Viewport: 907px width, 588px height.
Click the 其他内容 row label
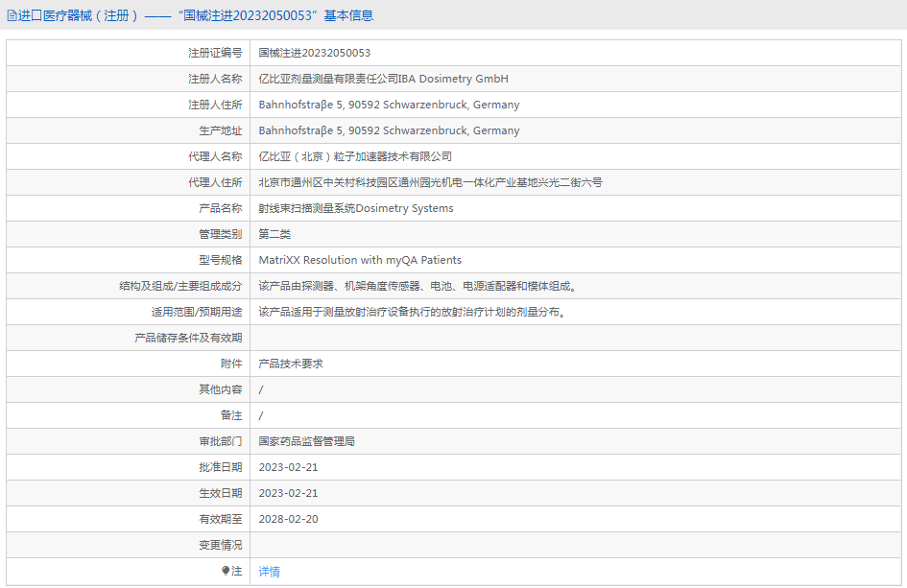click(x=221, y=389)
